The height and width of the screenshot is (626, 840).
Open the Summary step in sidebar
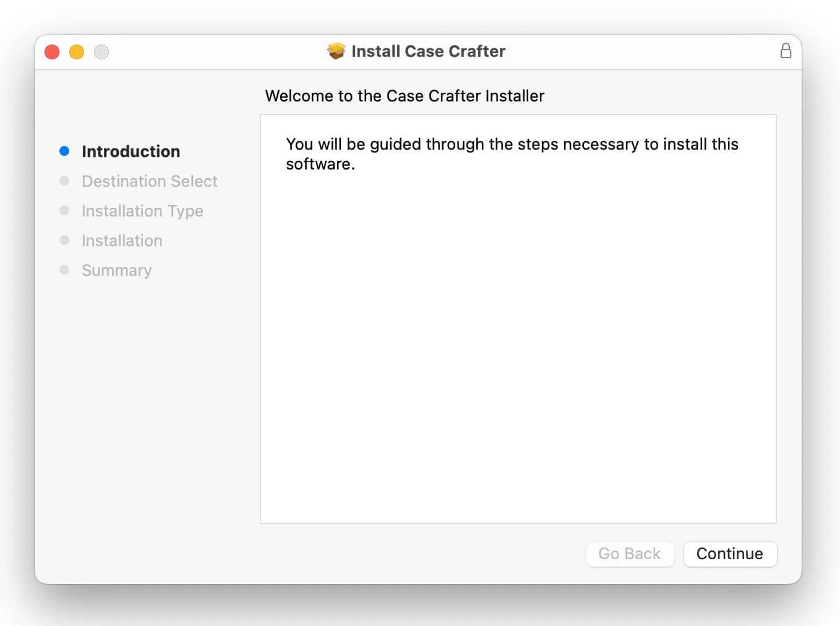pyautogui.click(x=116, y=270)
